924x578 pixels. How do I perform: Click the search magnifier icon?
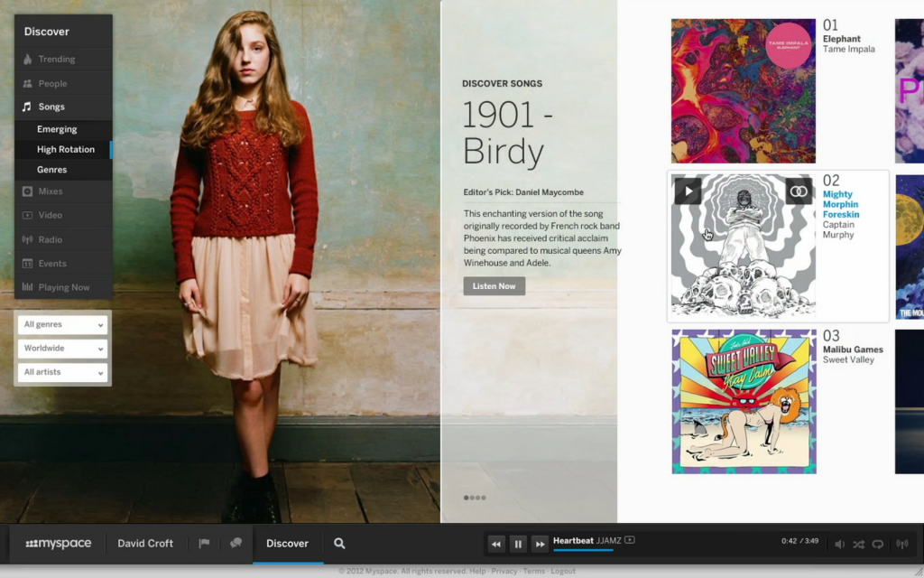[339, 543]
